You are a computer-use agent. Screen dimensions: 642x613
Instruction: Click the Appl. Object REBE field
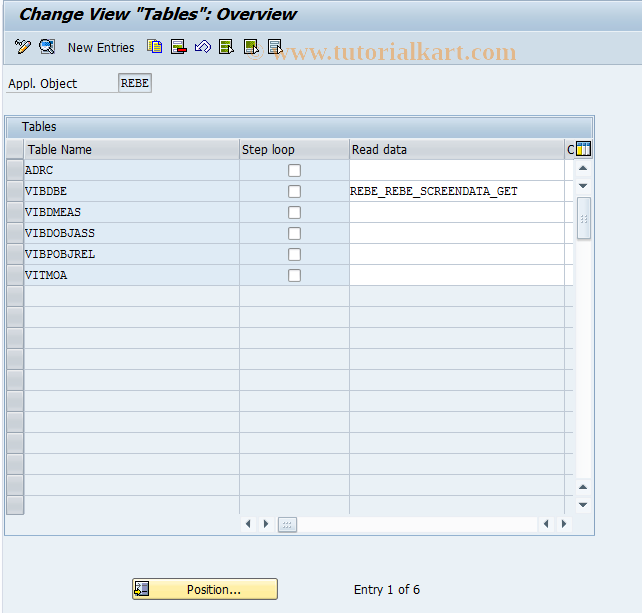tap(135, 83)
